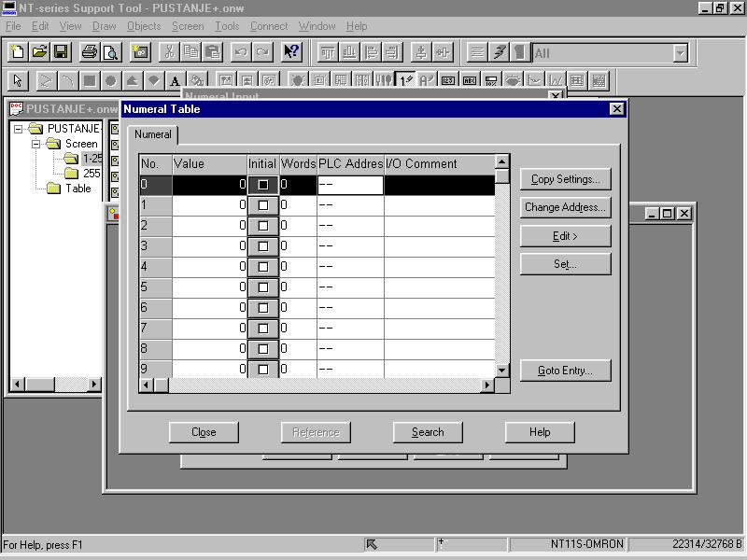This screenshot has height=560, width=747.
Task: Open the Objects menu
Action: click(144, 26)
